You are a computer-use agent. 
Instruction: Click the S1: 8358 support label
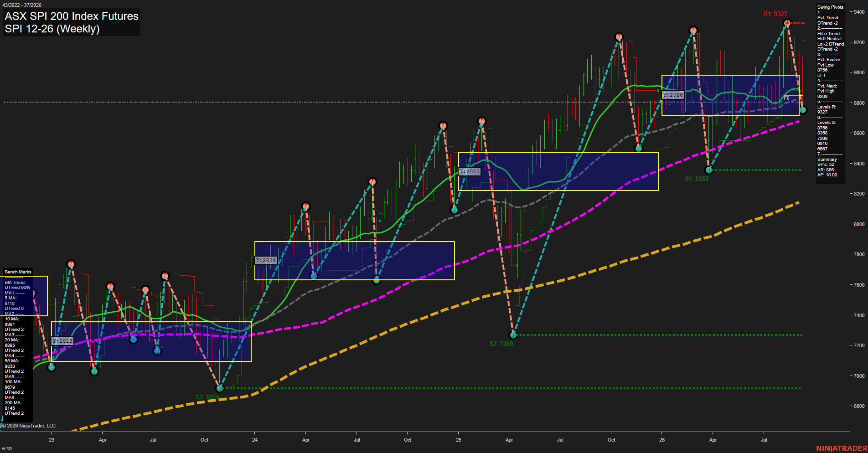pyautogui.click(x=697, y=179)
